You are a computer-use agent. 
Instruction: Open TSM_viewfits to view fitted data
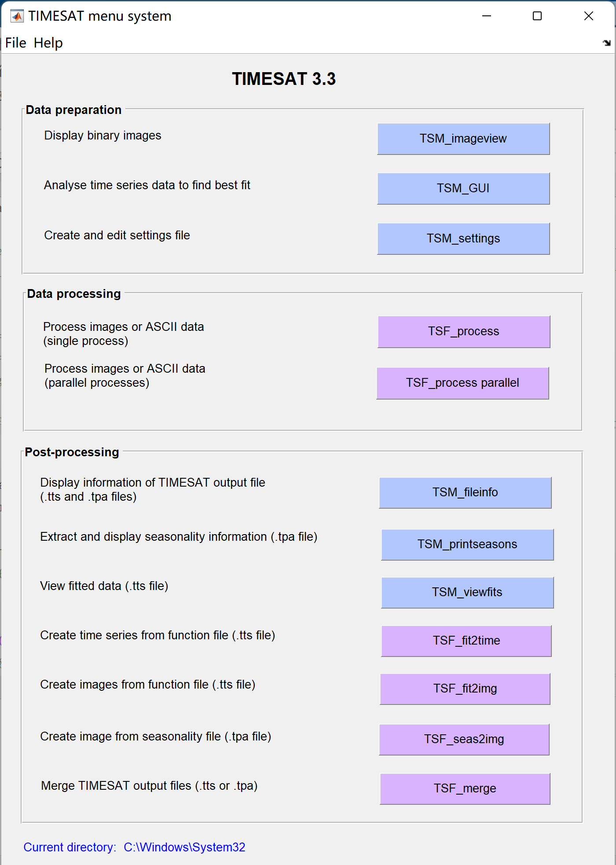[x=467, y=593]
